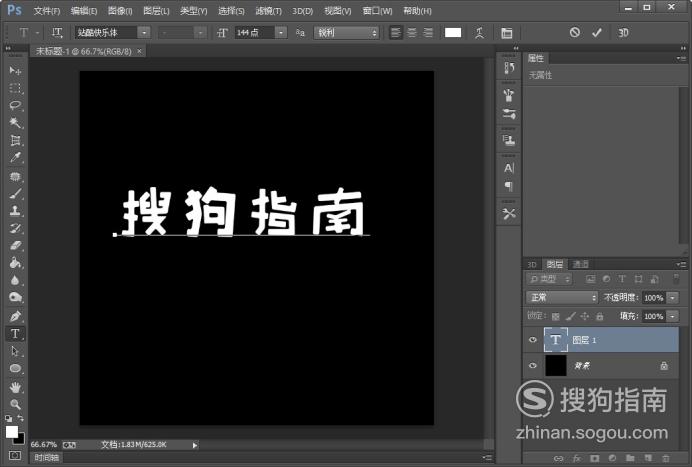This screenshot has height=467, width=692.
Task: Open the 文件(F) menu
Action: coord(47,11)
